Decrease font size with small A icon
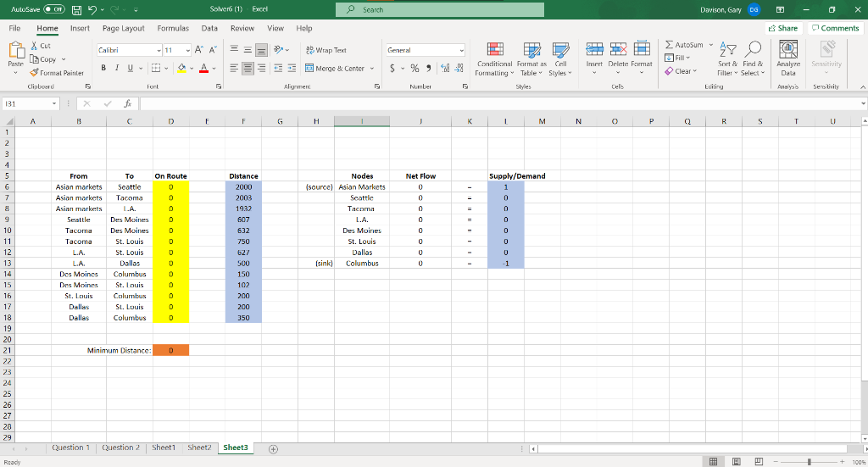Viewport: 868px width, 467px height. [213, 50]
